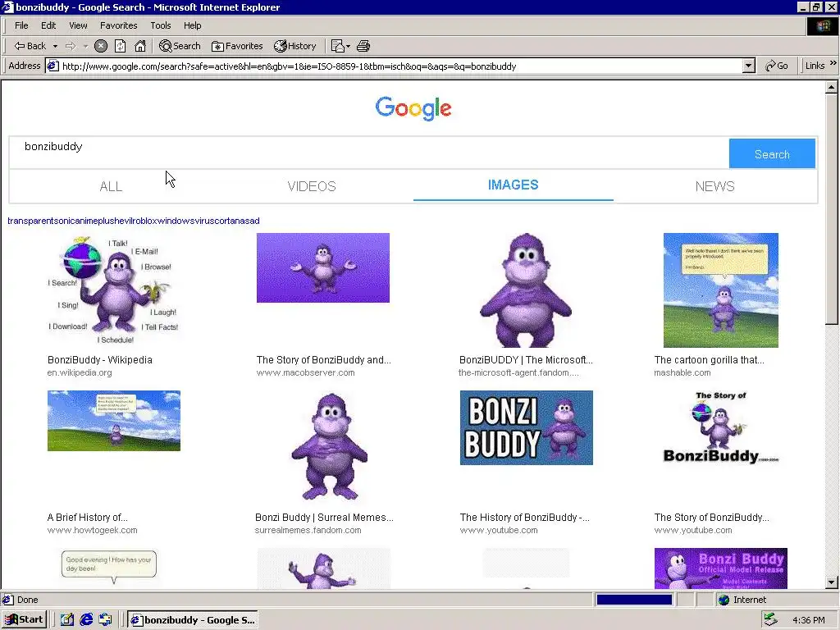The height and width of the screenshot is (630, 840).
Task: Click the Edit page toolbar icon
Action: click(337, 46)
